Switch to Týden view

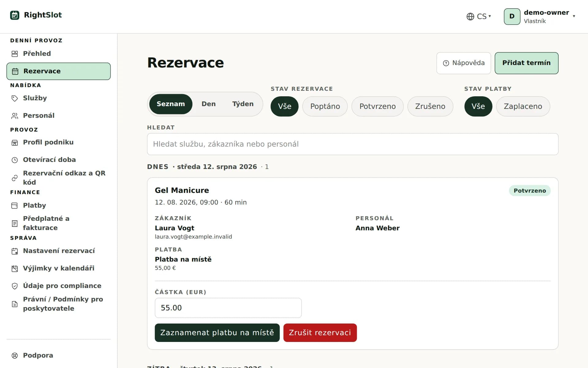click(243, 104)
